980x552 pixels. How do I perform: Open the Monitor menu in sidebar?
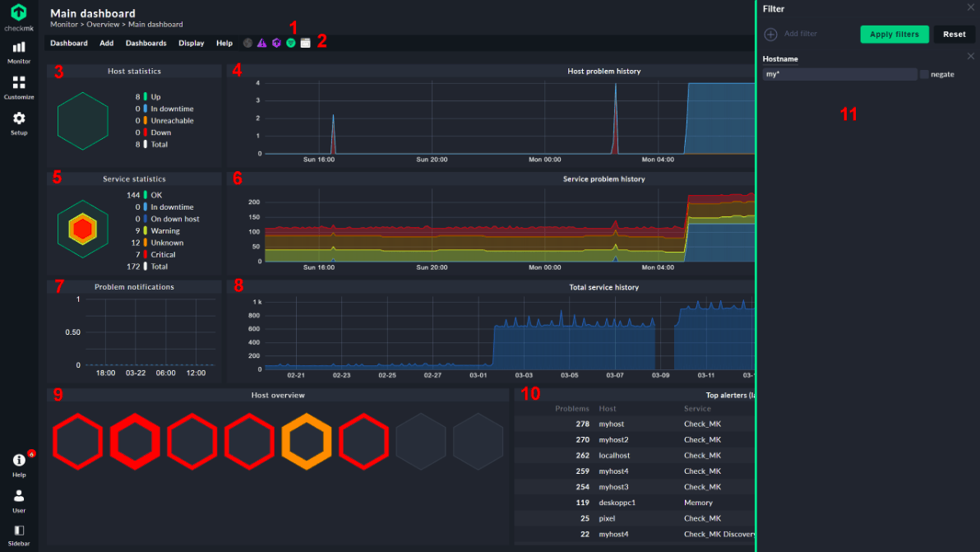19,53
